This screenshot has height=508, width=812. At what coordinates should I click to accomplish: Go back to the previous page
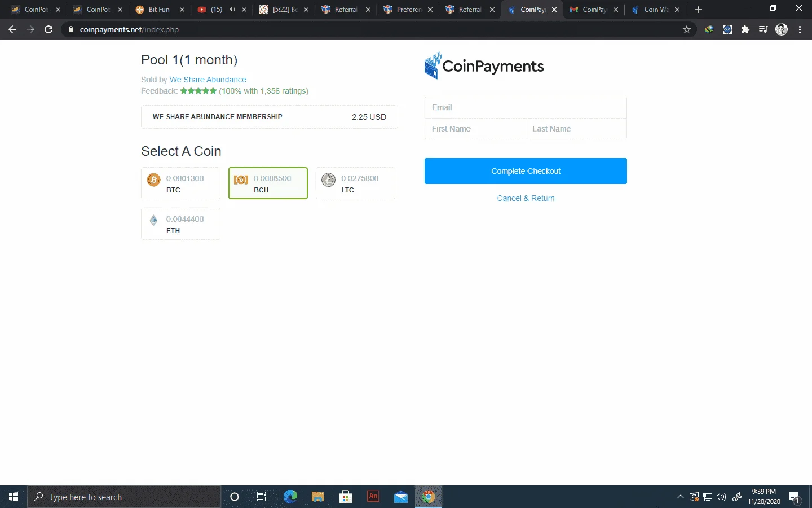(x=12, y=29)
